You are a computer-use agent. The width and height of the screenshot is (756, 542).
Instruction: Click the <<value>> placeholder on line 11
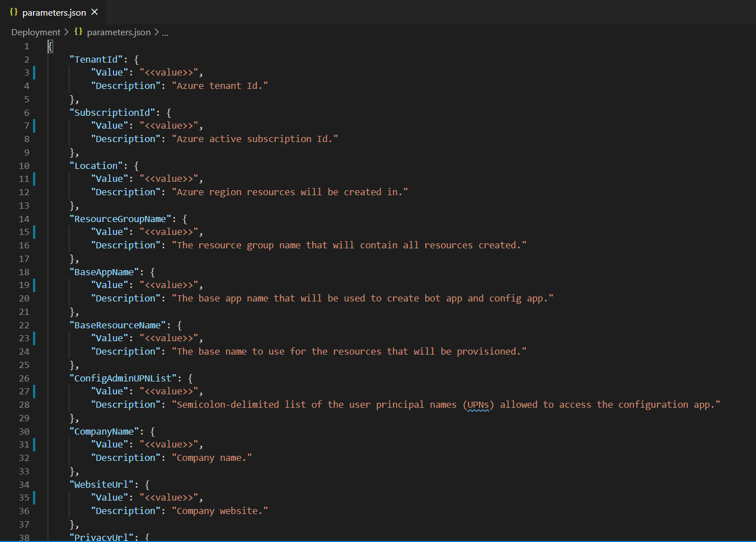point(169,178)
